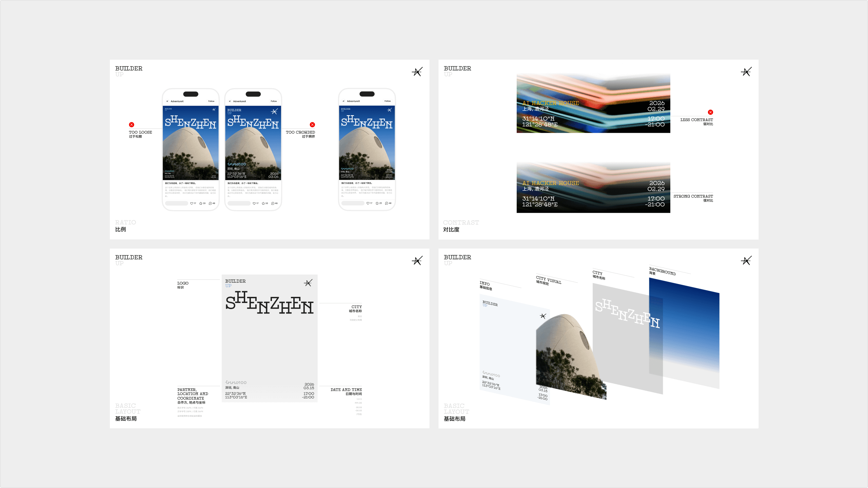This screenshot has height=488, width=868.
Task: Click the comment input pill on the leftmost phone
Action: point(176,203)
